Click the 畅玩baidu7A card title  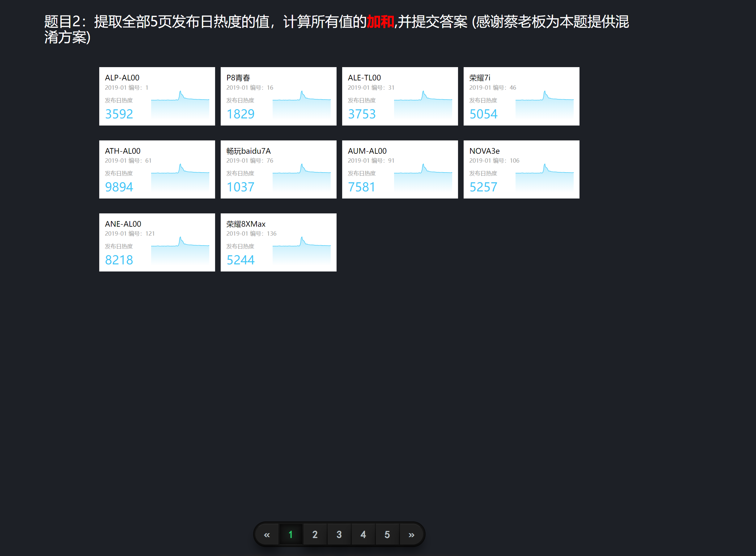pos(248,151)
